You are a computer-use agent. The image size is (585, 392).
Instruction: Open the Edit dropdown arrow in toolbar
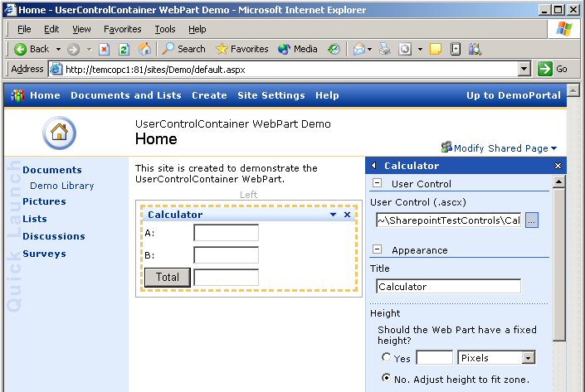point(420,49)
